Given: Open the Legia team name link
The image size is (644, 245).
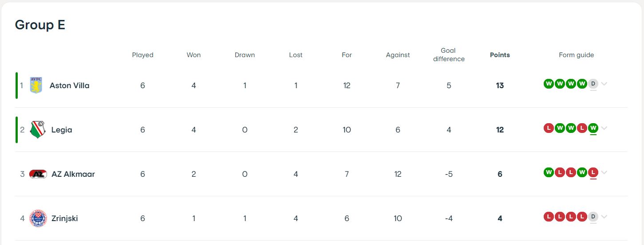Looking at the screenshot, I should (62, 130).
